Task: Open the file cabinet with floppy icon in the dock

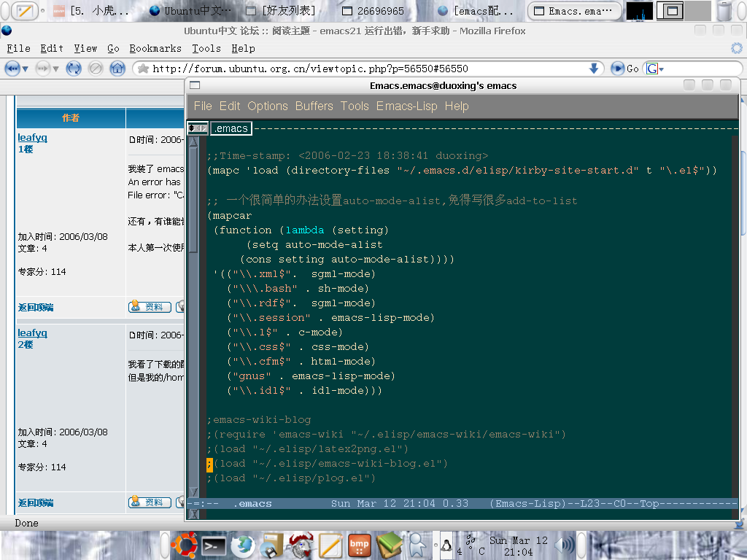Action: pos(273,545)
